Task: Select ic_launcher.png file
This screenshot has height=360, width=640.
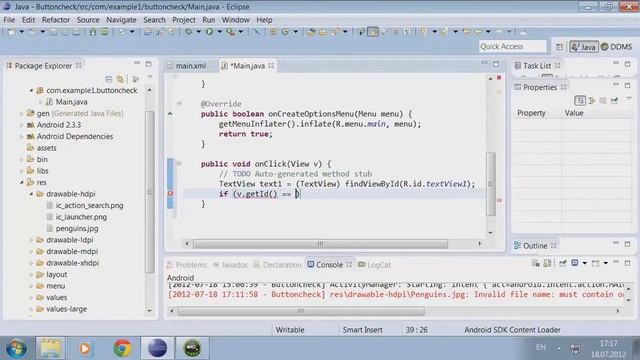Action: coord(81,217)
